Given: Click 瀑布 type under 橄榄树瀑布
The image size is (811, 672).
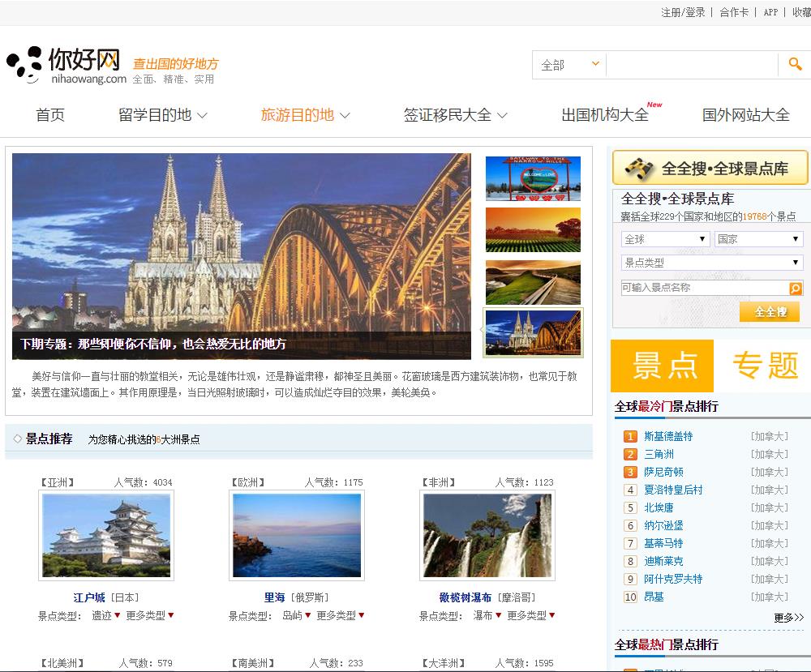Looking at the screenshot, I should point(482,615).
